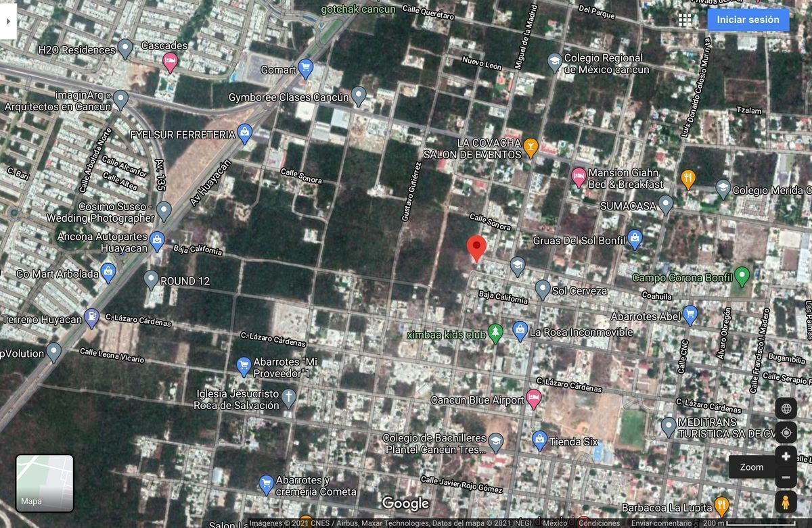Select the FYELSUR FERRETERIA shop pin
This screenshot has width=812, height=528.
[x=245, y=133]
